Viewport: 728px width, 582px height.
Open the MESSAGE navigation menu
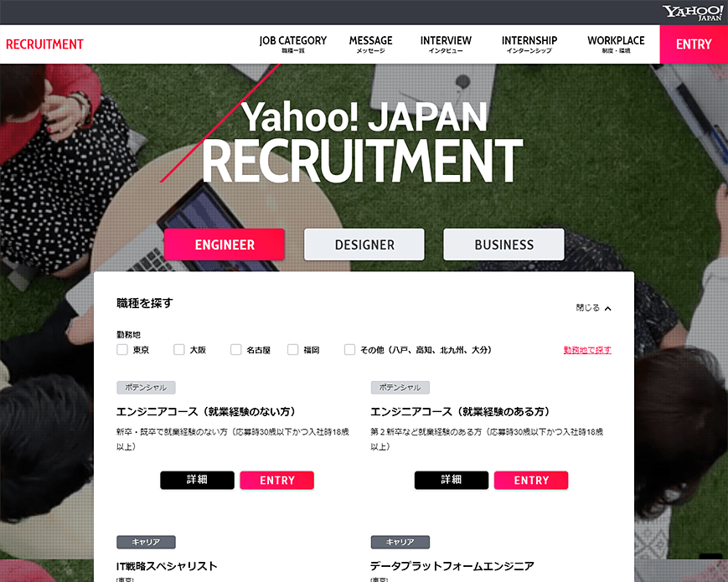pos(370,44)
